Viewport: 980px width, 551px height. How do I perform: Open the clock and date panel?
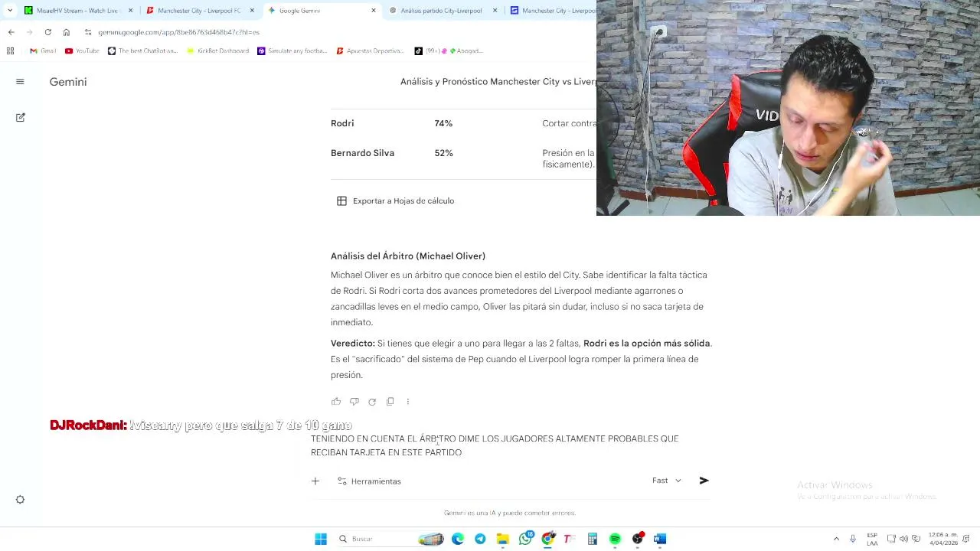click(943, 539)
